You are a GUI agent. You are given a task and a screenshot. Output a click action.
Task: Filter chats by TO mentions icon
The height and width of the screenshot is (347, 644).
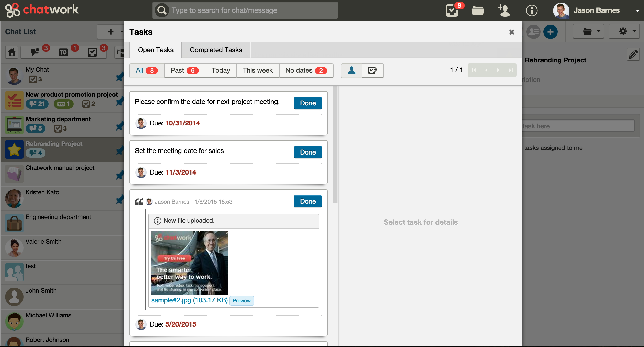pyautogui.click(x=63, y=52)
